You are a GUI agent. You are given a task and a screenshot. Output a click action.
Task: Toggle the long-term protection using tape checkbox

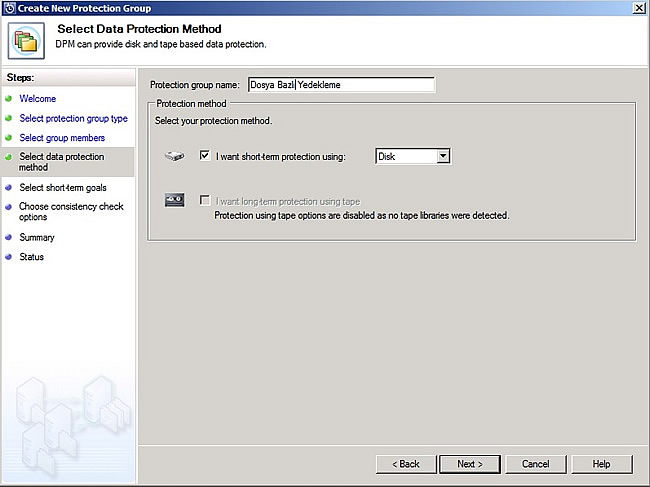click(x=205, y=201)
